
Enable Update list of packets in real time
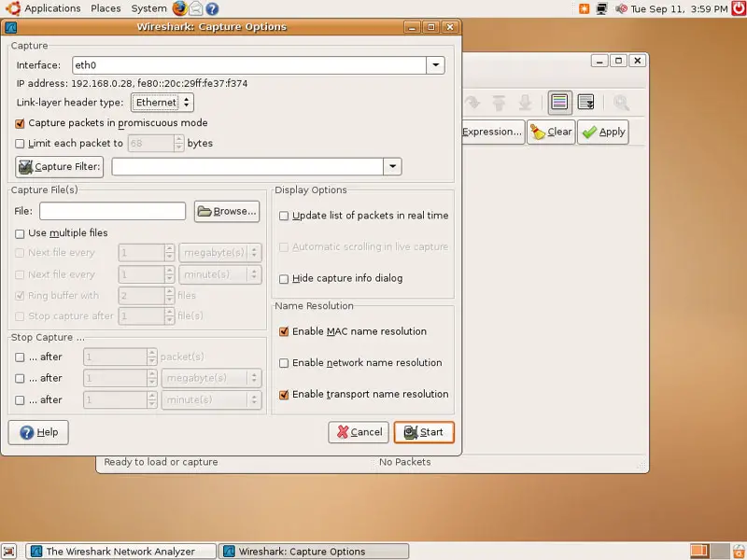point(284,216)
